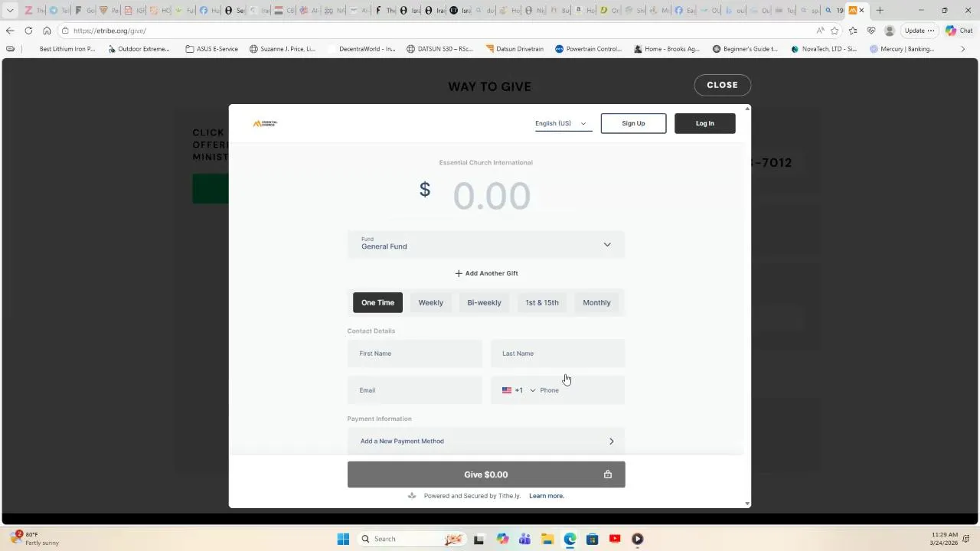Click the lock icon on the Give button

click(x=608, y=474)
